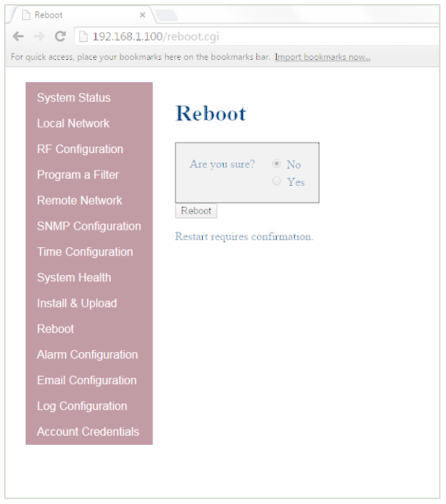Select the No radio button
Viewport: 446px width, 504px height.
click(x=277, y=164)
